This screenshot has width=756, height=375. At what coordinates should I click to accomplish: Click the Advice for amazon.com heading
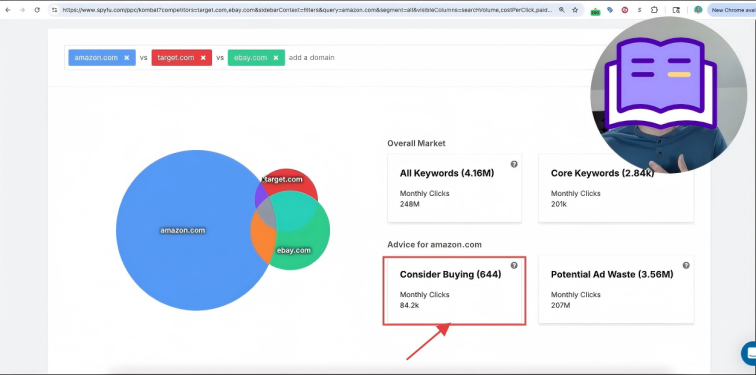(434, 244)
